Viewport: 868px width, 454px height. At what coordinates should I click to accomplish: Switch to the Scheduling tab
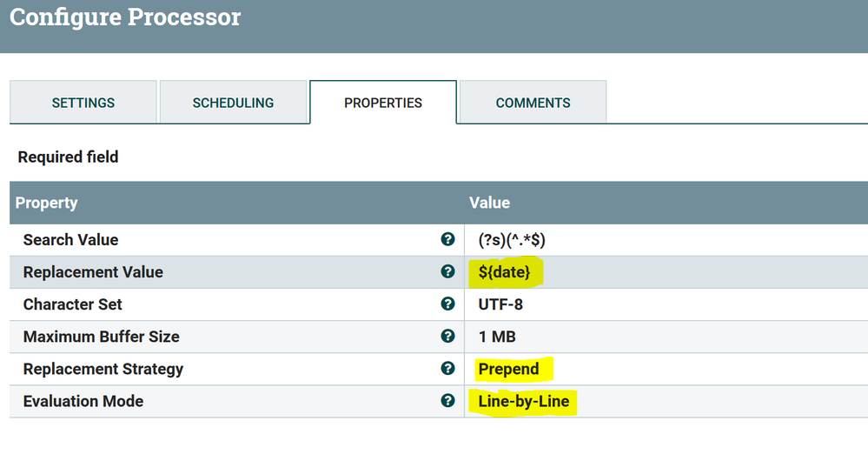click(x=233, y=103)
